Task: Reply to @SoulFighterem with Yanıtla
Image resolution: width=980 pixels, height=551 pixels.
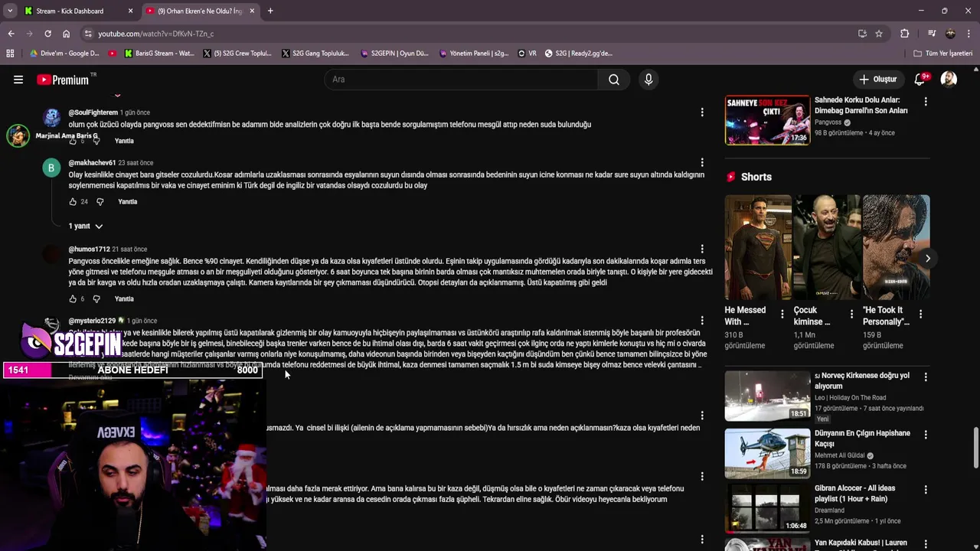Action: pos(124,141)
